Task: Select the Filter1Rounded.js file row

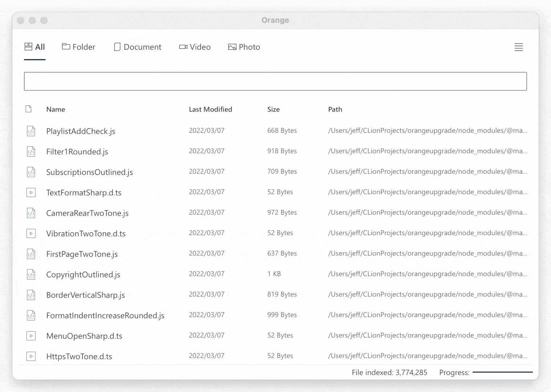Action: point(77,152)
